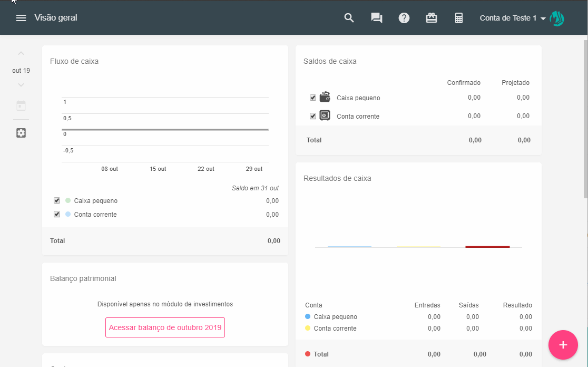Click blue Caixa pequeno dot in Resultados

(x=308, y=317)
